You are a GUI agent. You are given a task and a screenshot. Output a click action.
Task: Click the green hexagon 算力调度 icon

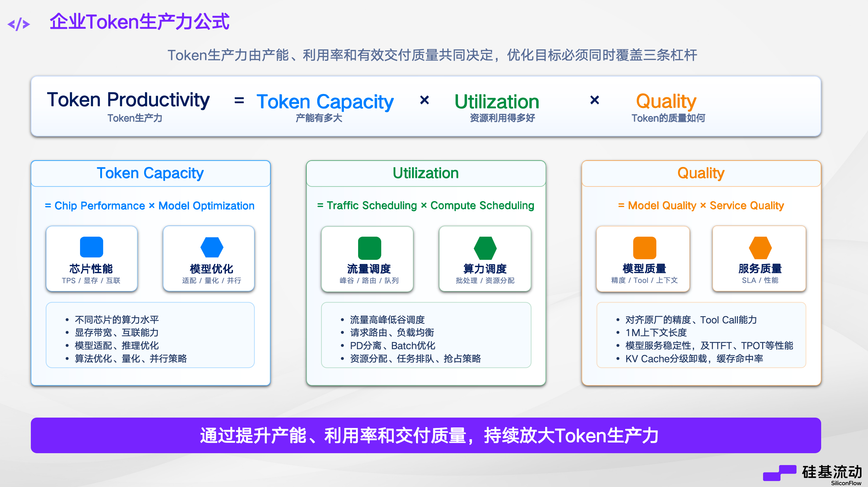tap(485, 248)
